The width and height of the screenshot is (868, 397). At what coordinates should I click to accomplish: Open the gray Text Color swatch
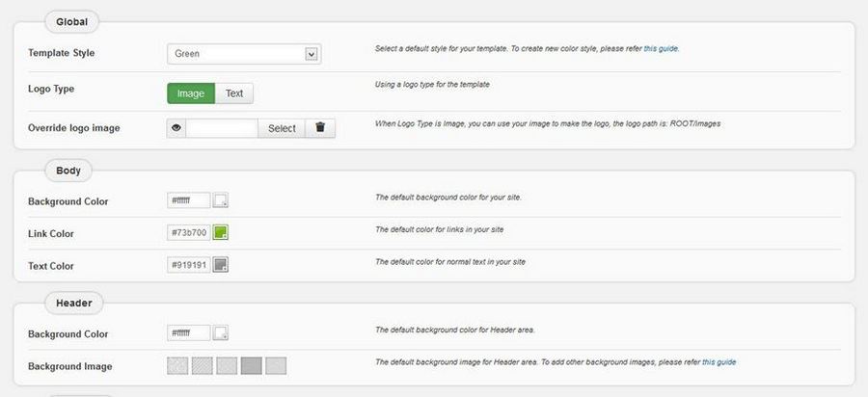(x=221, y=265)
